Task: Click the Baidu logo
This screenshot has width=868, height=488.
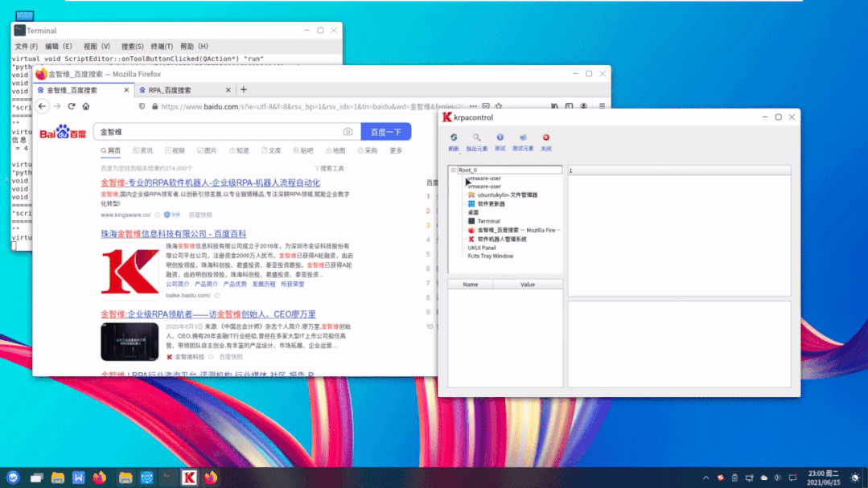Action: pyautogui.click(x=63, y=132)
